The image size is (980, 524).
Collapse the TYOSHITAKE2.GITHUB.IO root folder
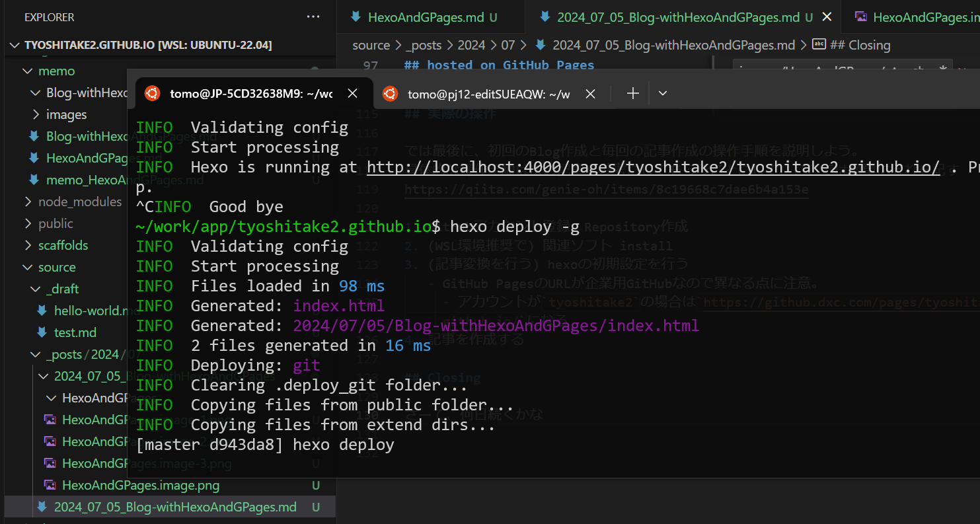point(15,45)
